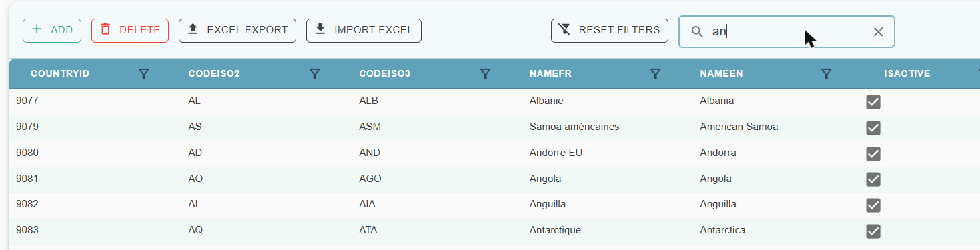
Task: Toggle ISACTIVE checkbox for American Samoa
Action: [x=873, y=128]
